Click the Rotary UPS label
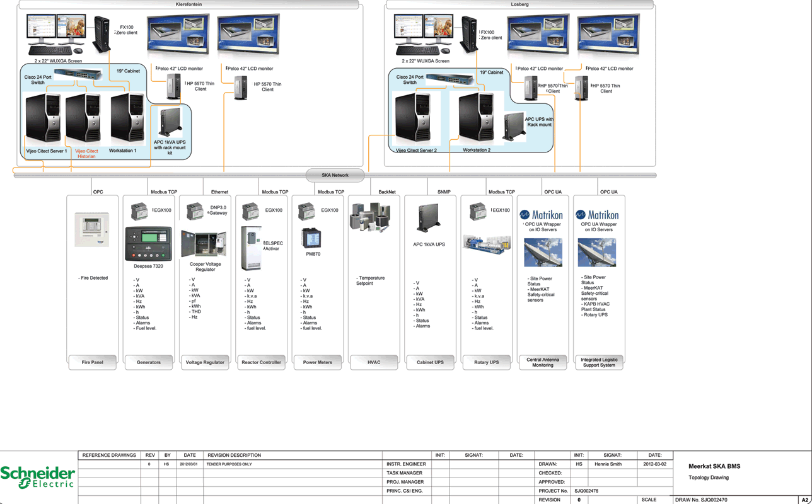This screenshot has width=812, height=504. (486, 362)
